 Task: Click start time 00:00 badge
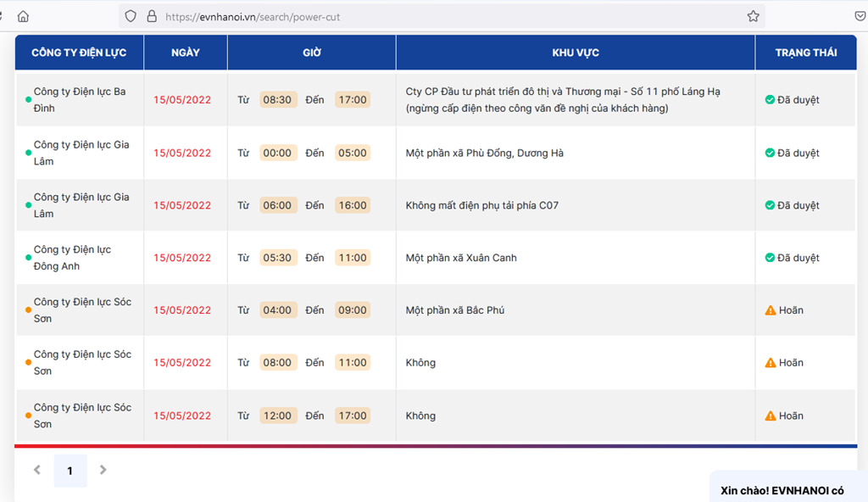tap(278, 153)
